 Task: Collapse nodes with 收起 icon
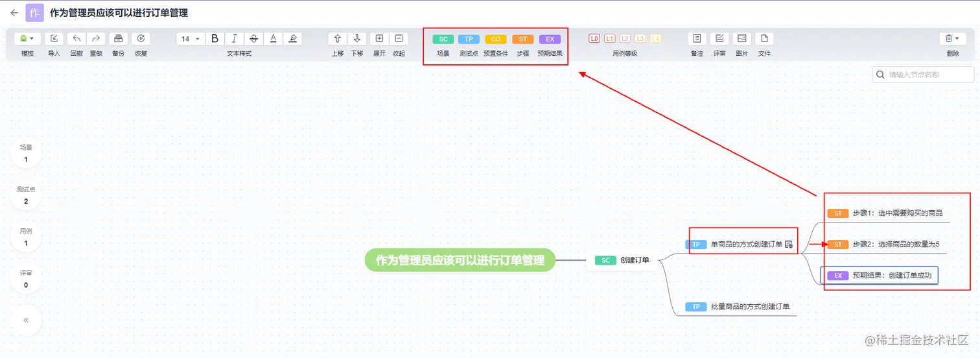[399, 39]
